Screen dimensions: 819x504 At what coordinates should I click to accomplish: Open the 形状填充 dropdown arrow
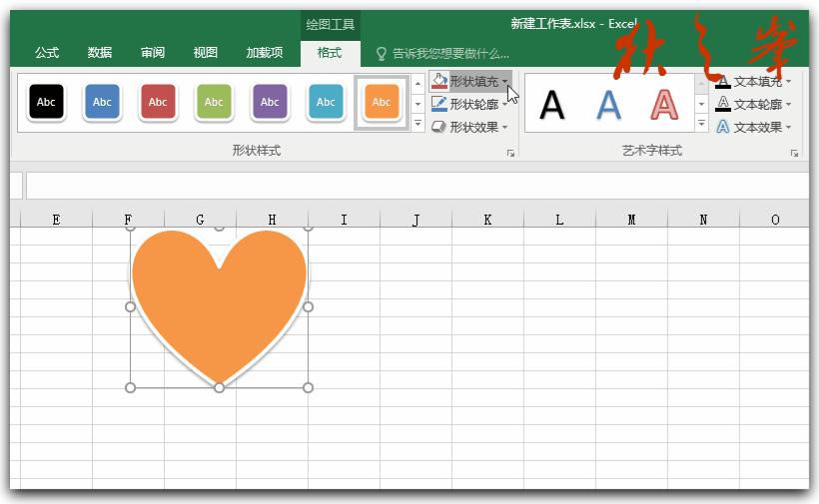[505, 82]
